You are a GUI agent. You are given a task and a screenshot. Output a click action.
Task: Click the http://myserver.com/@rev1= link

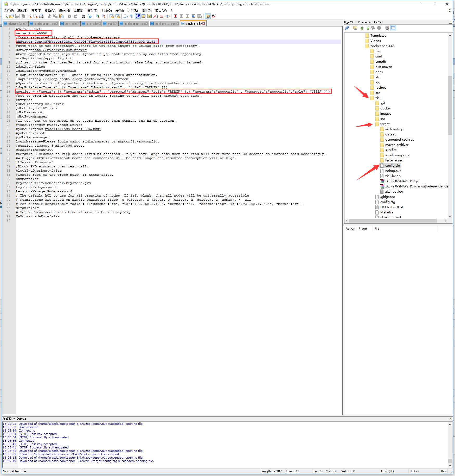click(x=59, y=50)
